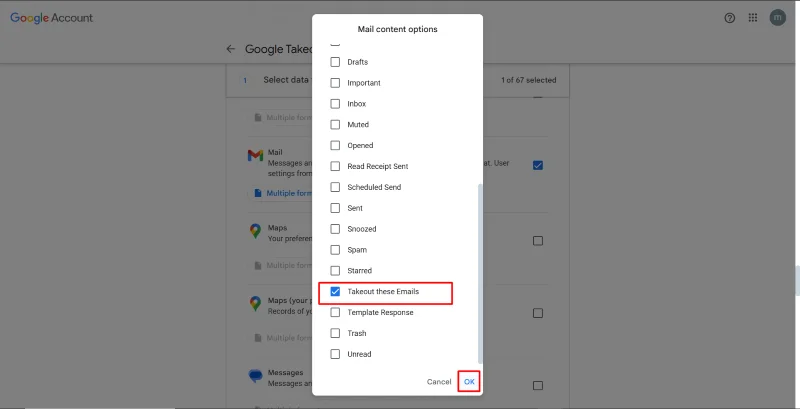
Task: Open Mail's Multiple formats button
Action: tap(282, 193)
